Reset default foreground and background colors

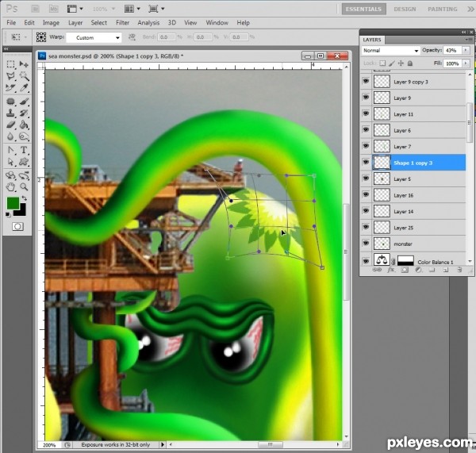[8, 215]
